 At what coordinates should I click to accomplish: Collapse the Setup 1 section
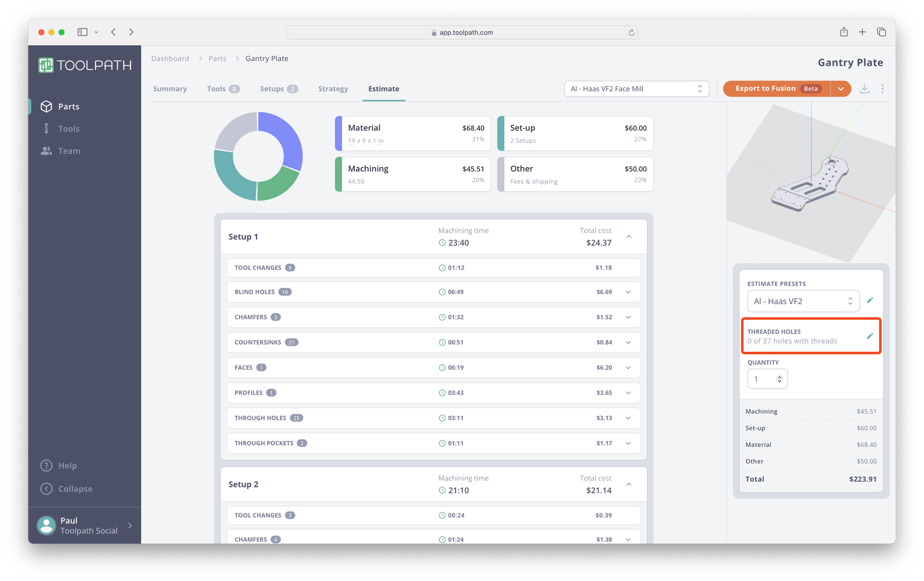point(629,236)
